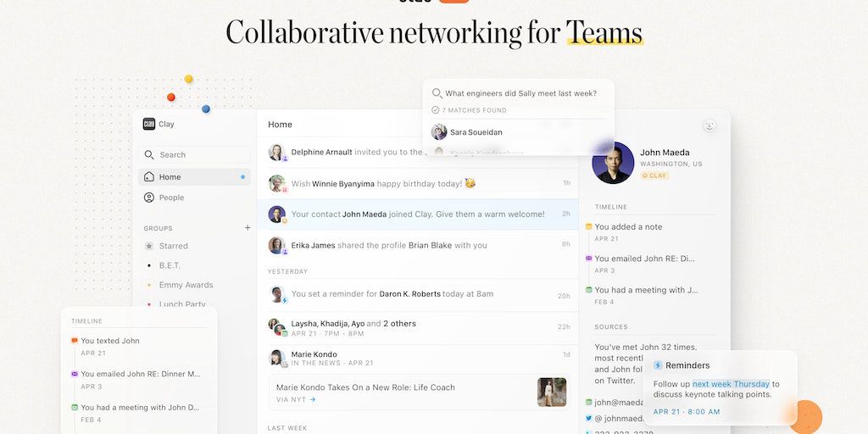Click the smiley icon on profile panel
The height and width of the screenshot is (434, 868).
(709, 125)
